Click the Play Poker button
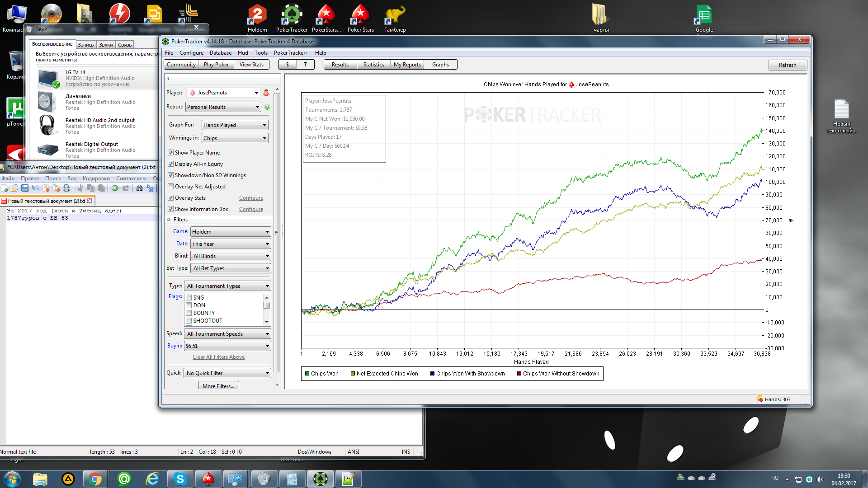This screenshot has height=488, width=868. point(216,65)
